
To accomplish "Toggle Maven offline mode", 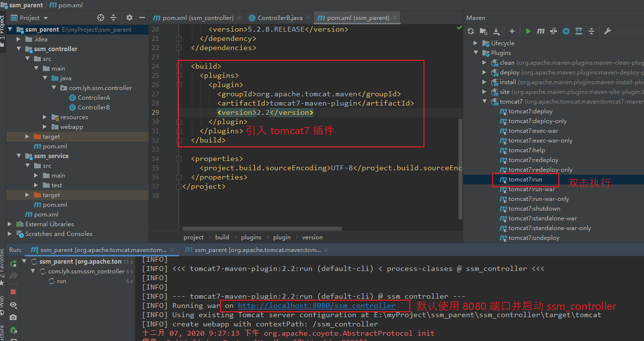I will tap(566, 31).
